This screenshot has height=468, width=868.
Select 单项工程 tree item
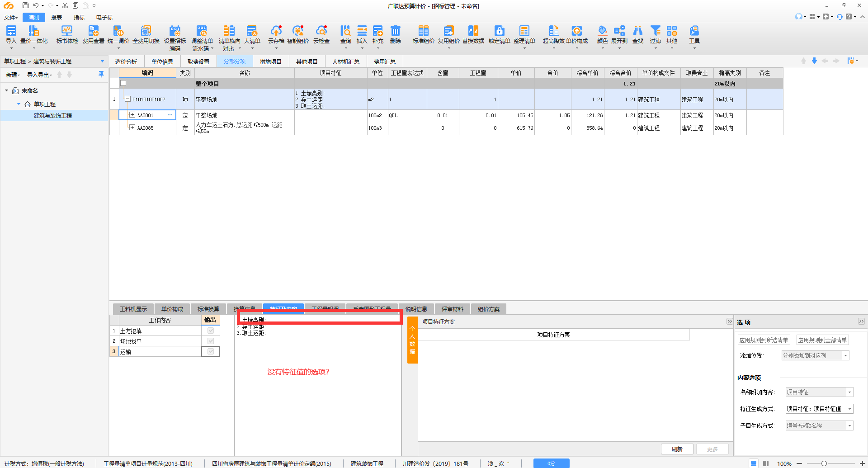tap(45, 104)
